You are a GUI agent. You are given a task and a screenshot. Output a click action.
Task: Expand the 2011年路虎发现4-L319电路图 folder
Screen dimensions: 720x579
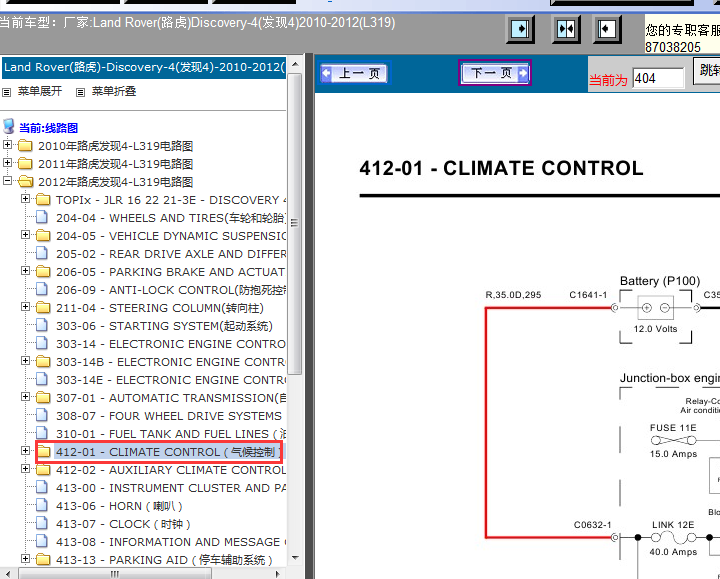point(7,163)
